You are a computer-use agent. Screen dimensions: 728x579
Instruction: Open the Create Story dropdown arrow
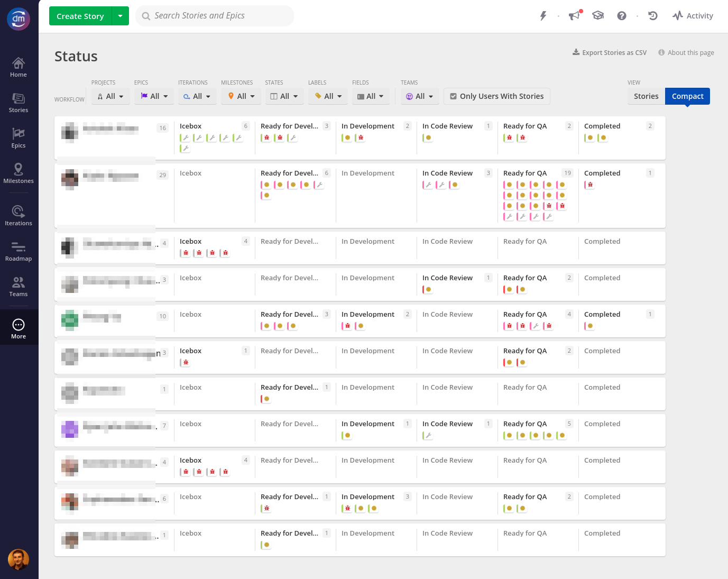click(121, 16)
